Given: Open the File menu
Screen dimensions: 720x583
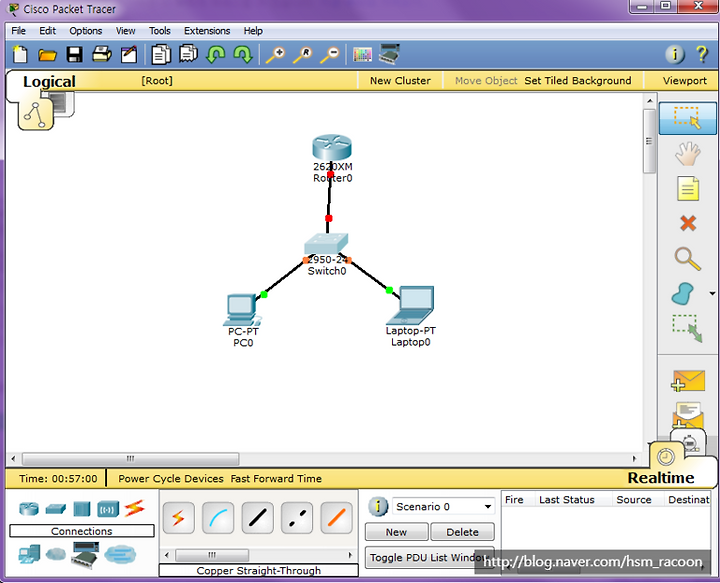Looking at the screenshot, I should point(18,31).
